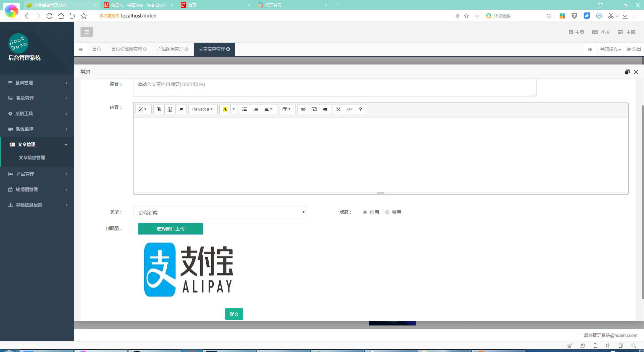
Task: Expand the 系统监控 sidebar menu
Action: 37,129
